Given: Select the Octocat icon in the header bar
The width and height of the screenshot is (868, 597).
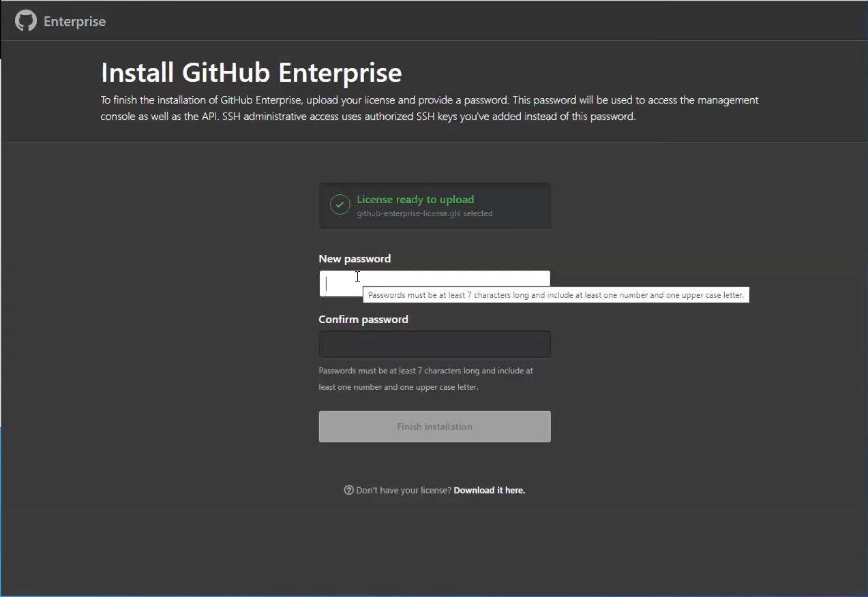Looking at the screenshot, I should click(x=25, y=20).
